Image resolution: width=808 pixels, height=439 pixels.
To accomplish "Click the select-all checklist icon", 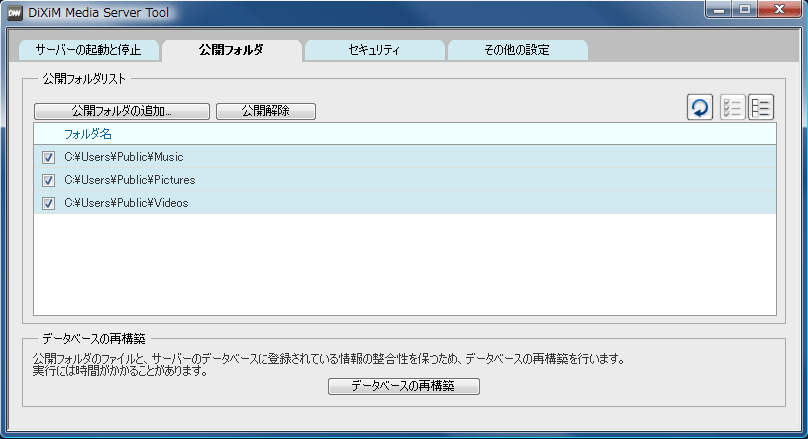I will pyautogui.click(x=732, y=107).
